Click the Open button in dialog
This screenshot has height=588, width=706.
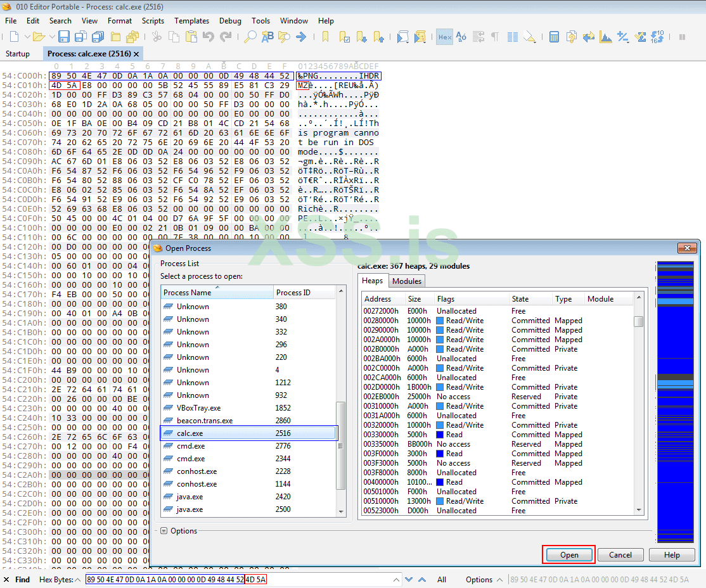click(x=568, y=554)
